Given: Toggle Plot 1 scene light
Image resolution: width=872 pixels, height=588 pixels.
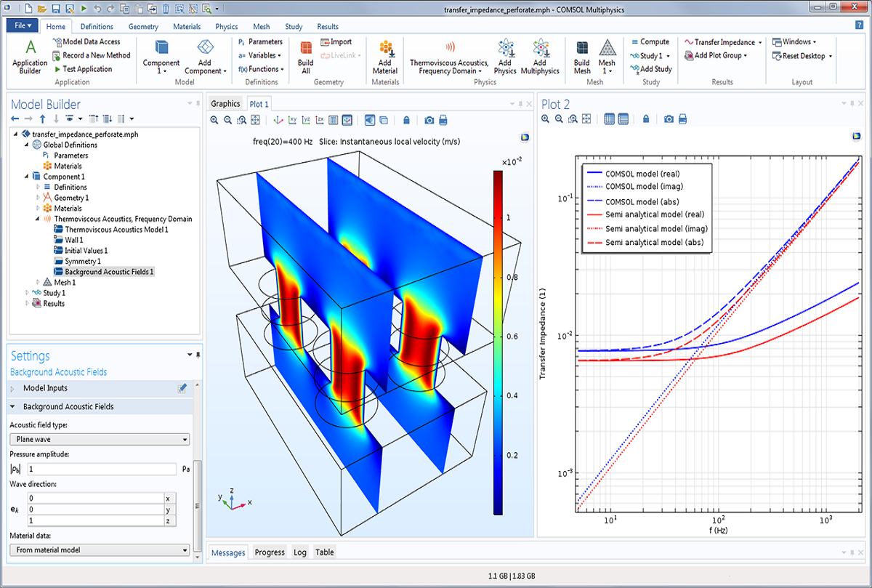Looking at the screenshot, I should [x=369, y=120].
